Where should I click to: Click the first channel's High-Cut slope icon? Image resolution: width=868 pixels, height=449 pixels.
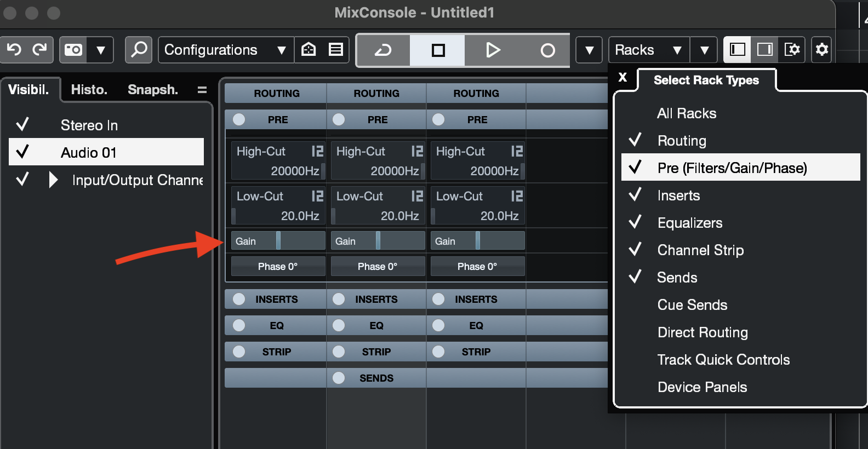[318, 151]
